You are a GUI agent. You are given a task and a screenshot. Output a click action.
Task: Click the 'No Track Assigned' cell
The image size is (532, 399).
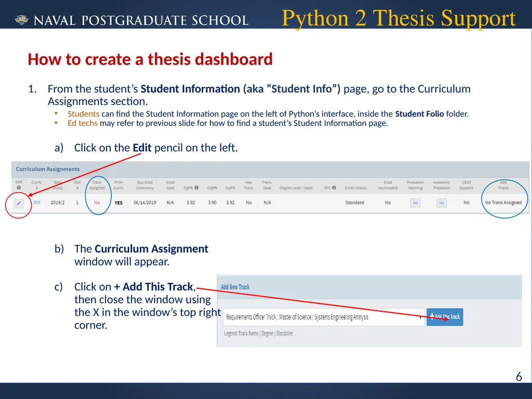[503, 203]
